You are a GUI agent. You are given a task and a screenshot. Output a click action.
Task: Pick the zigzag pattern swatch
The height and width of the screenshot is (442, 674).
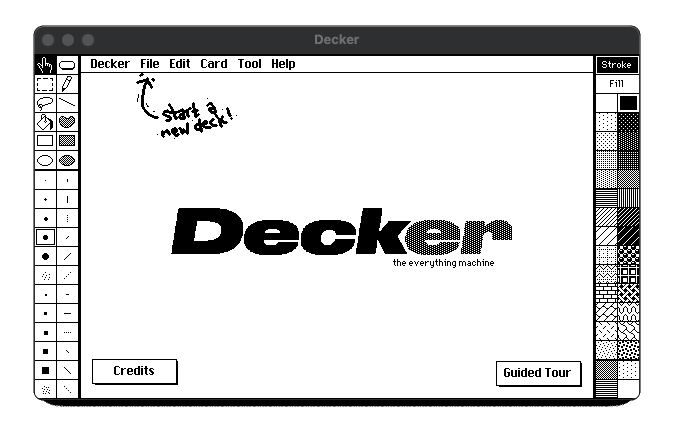(x=607, y=274)
